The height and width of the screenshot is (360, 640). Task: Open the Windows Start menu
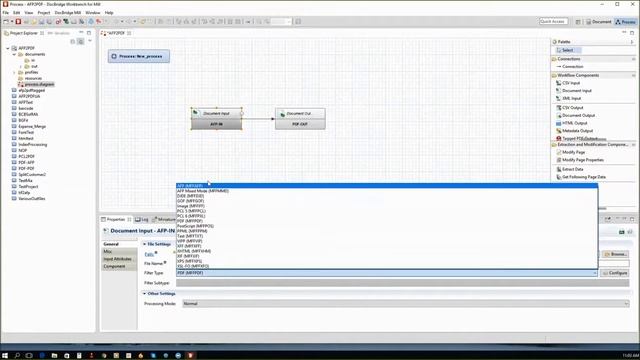coord(5,356)
